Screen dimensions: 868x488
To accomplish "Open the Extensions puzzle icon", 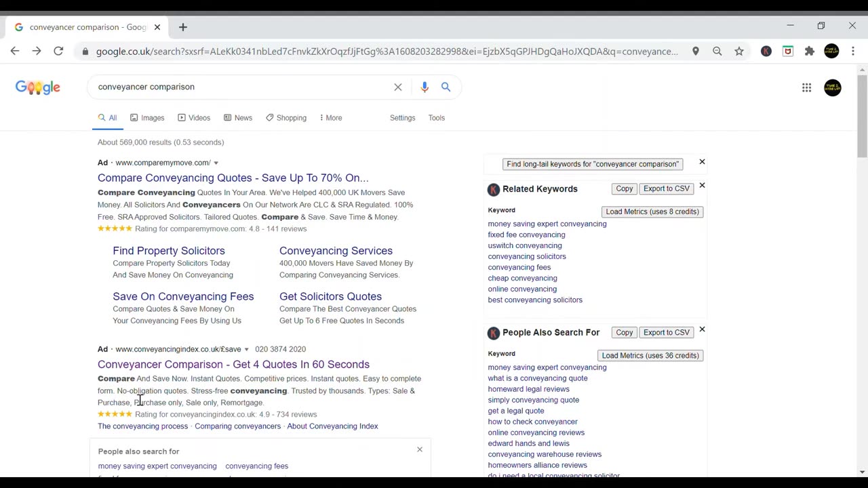I will click(x=810, y=51).
